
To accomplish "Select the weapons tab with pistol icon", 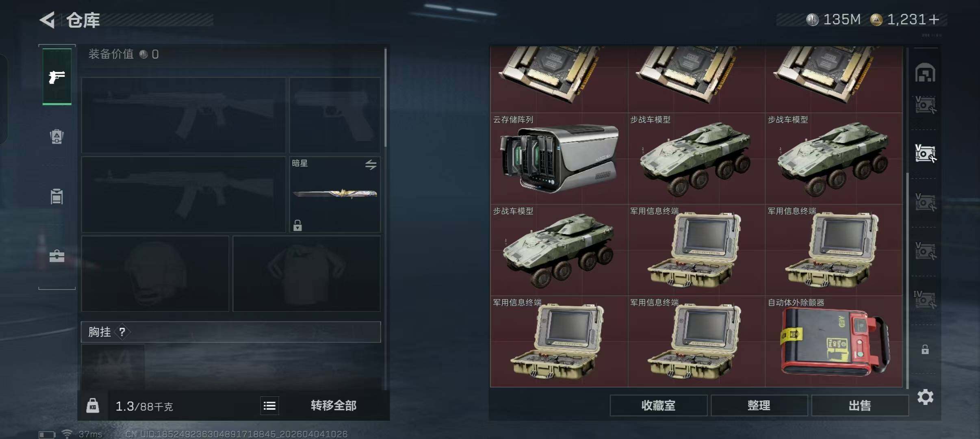I will pyautogui.click(x=57, y=77).
